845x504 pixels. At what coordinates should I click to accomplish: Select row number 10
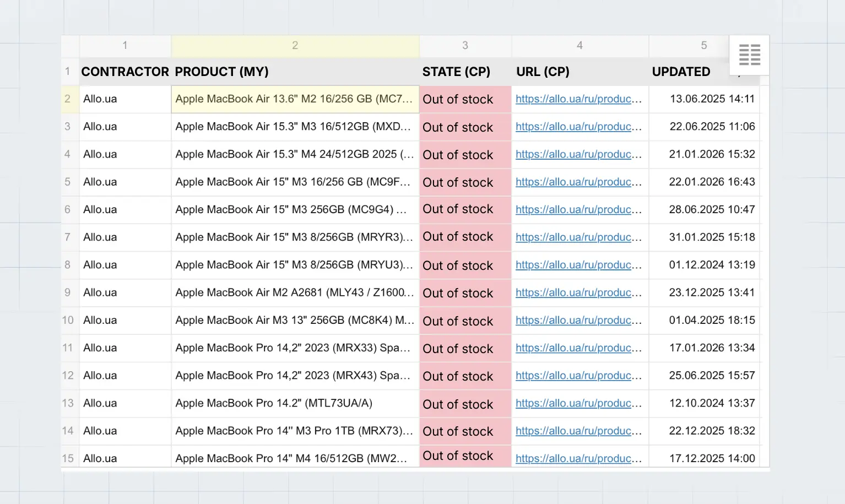tap(68, 320)
